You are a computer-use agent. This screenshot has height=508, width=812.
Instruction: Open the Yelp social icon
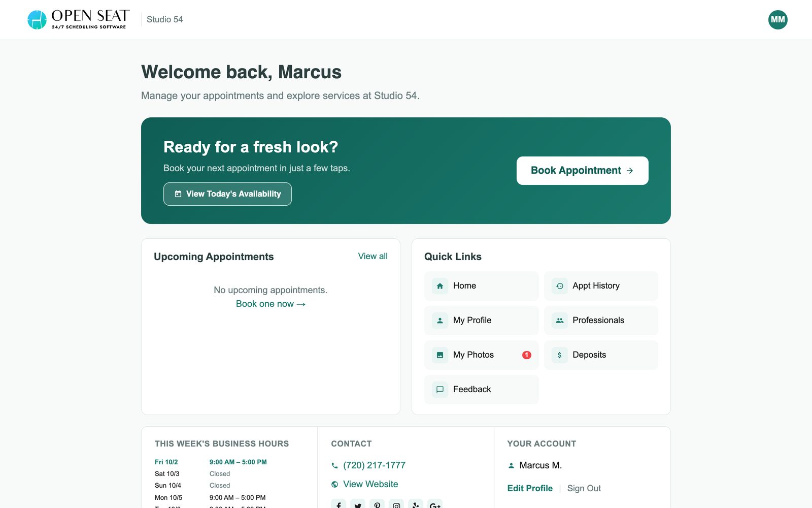pos(416,504)
